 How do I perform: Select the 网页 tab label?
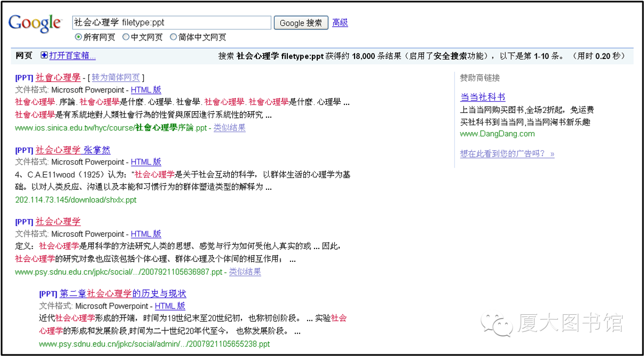pos(24,56)
